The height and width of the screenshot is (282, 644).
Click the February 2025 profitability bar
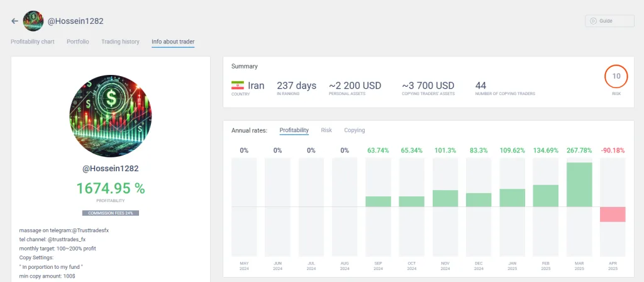coord(546,196)
